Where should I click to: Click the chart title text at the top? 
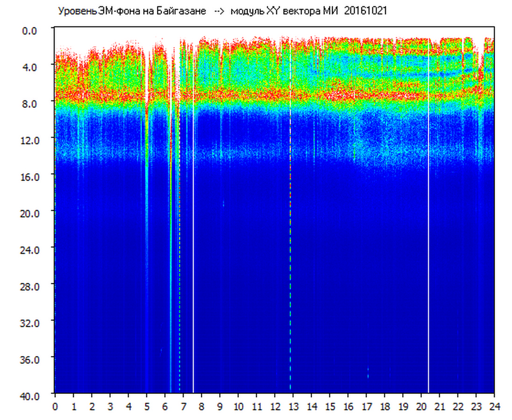pyautogui.click(x=222, y=11)
